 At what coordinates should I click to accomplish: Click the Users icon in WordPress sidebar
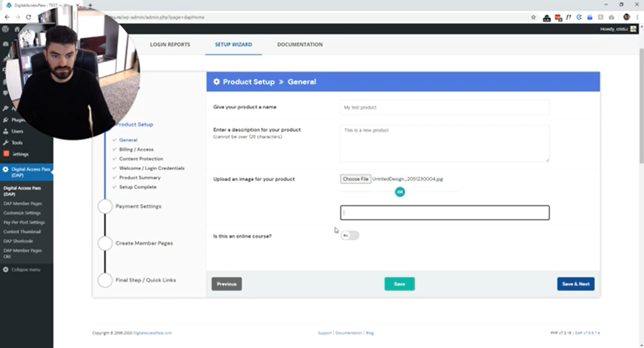6,131
